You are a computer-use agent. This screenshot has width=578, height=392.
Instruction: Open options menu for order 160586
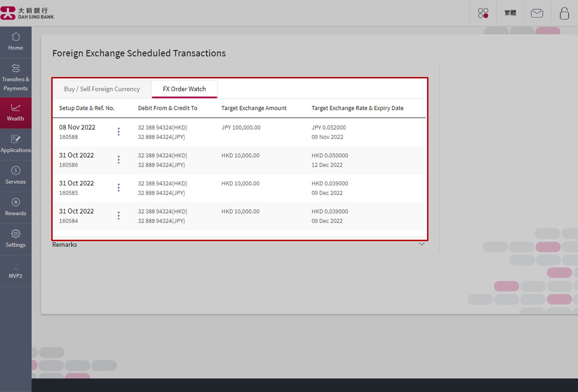[x=119, y=160]
